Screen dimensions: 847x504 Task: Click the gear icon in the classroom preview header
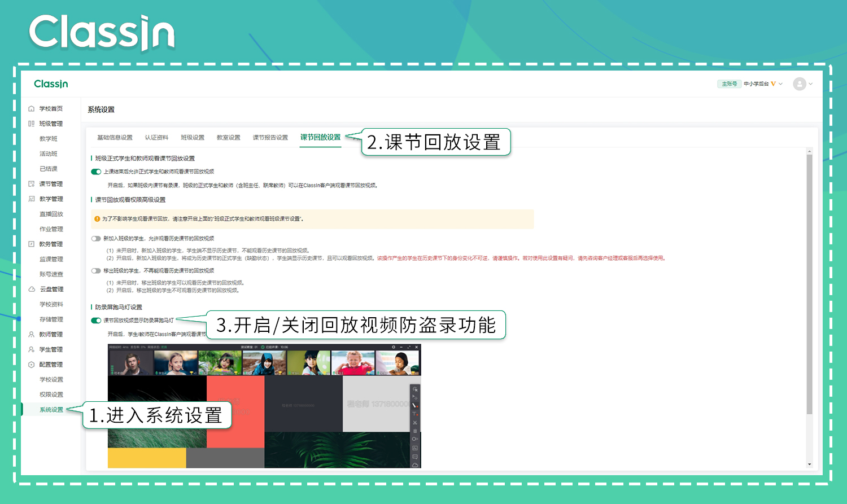click(x=394, y=347)
